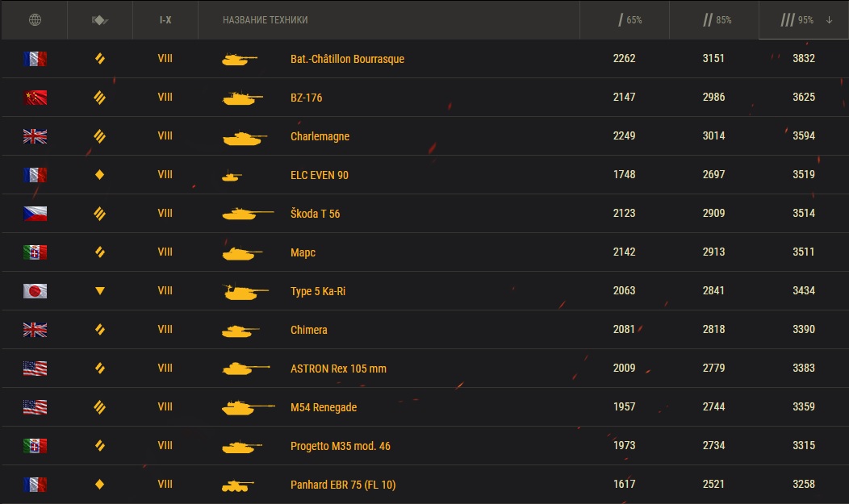
Task: Click the Japanese flag beside Type 5 Ka-Ri
Action: tap(35, 291)
